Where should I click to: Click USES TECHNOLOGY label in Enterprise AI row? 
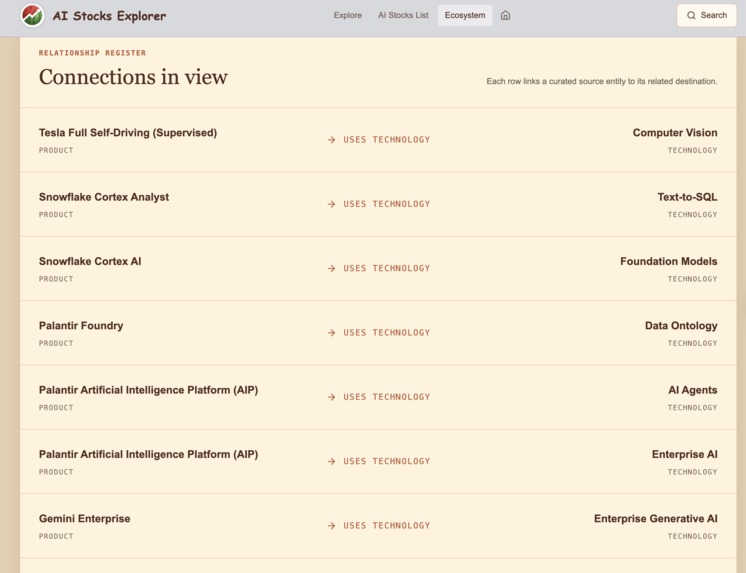coord(386,461)
